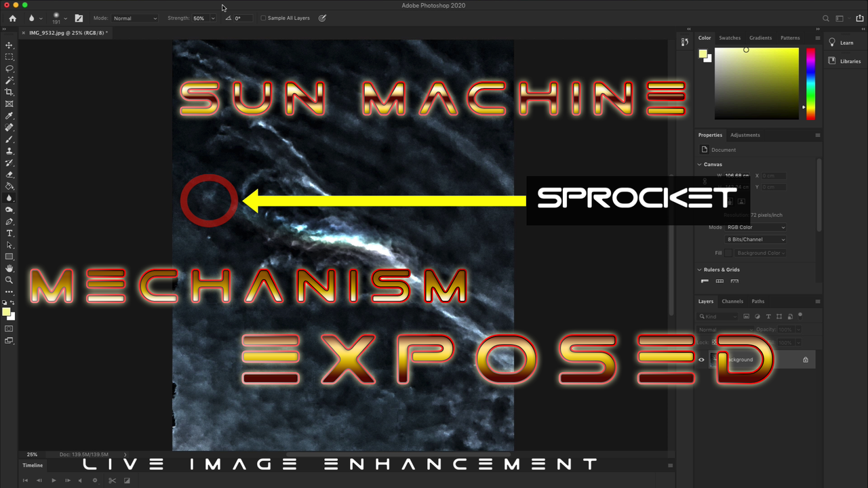Switch to the Swatches tab
Viewport: 868px width, 488px height.
[x=730, y=38]
